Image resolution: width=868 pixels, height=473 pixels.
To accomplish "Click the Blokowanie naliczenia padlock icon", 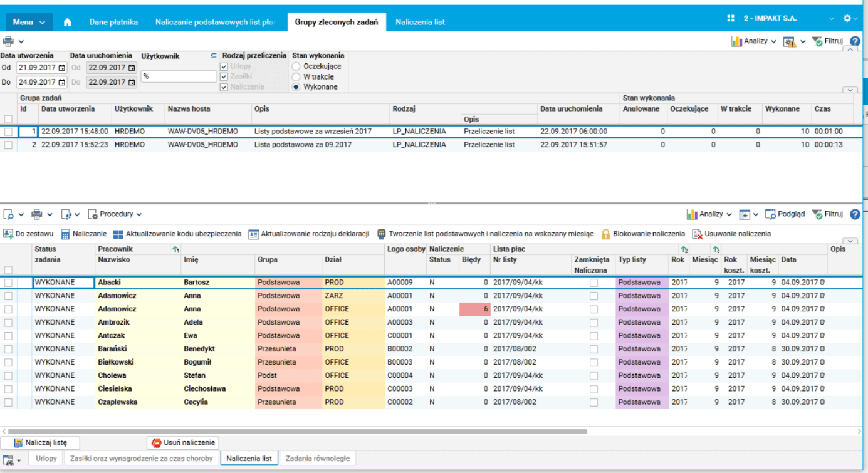I will tap(605, 234).
